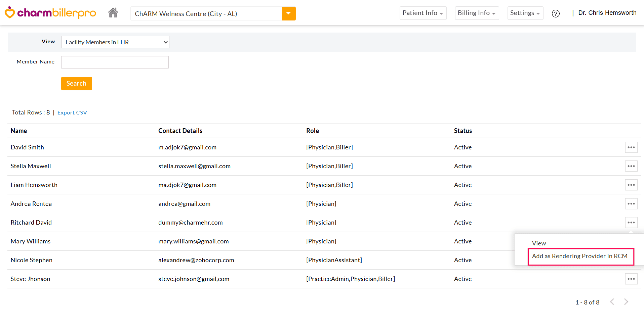Viewport: 644px width, 330px height.
Task: Click the Total Rows : 8 text
Action: point(31,112)
